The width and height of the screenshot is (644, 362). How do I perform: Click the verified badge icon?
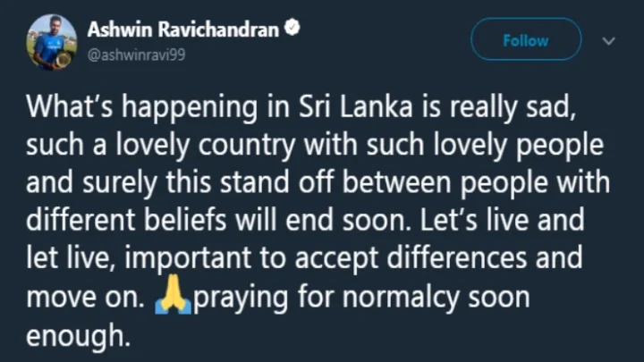(x=292, y=29)
